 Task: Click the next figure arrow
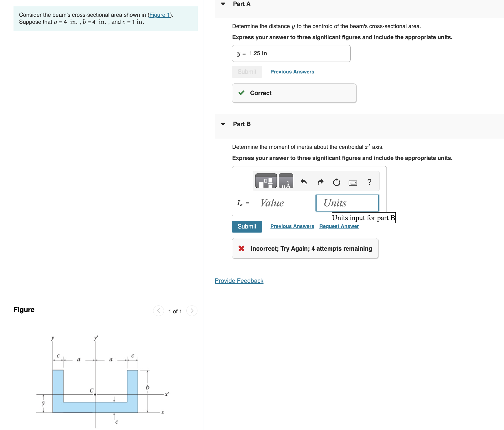pos(192,311)
